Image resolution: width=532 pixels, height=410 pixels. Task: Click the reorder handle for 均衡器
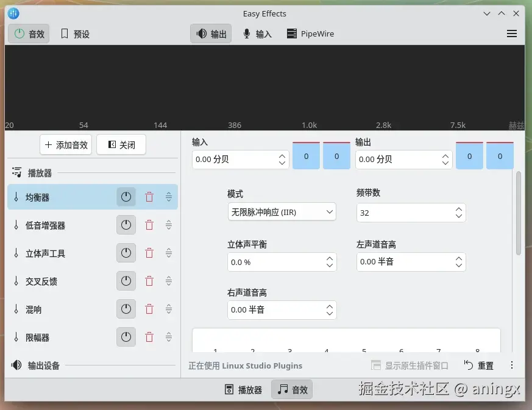click(x=169, y=197)
